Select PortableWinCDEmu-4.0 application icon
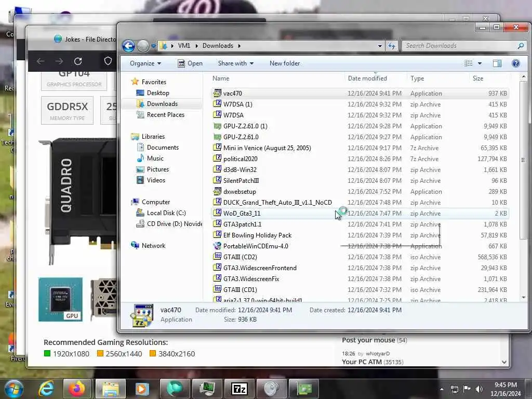The height and width of the screenshot is (399, 532). click(x=217, y=246)
